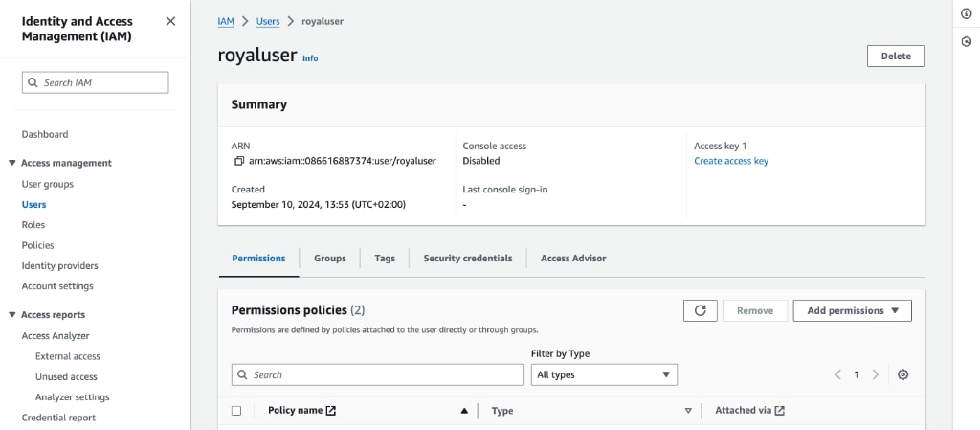
Task: Close the IAM navigation panel
Action: 170,21
